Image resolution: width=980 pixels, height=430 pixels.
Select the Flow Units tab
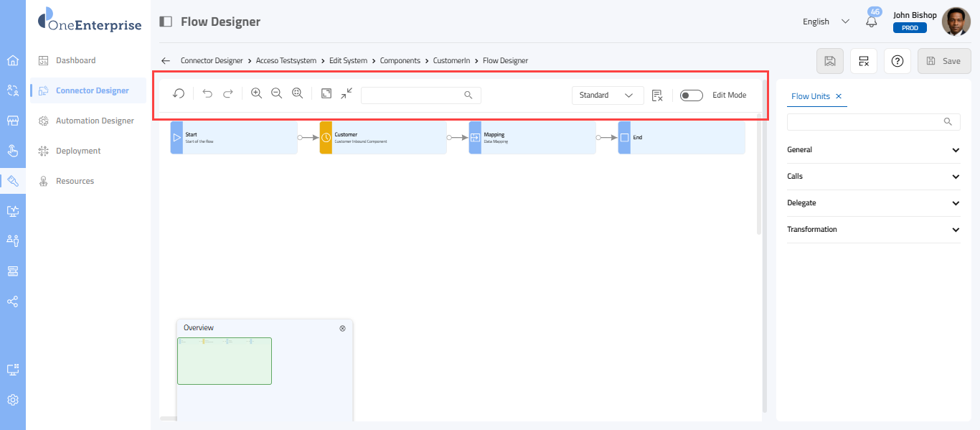coord(810,96)
